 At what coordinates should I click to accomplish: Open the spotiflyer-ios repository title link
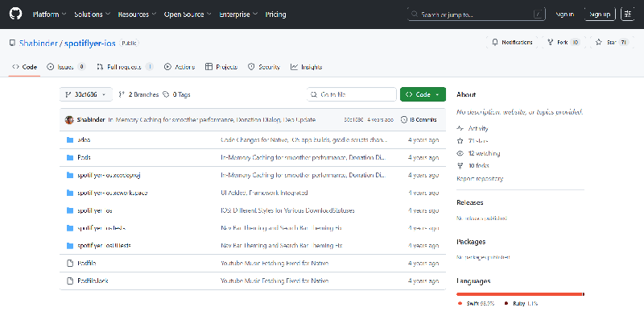[90, 43]
